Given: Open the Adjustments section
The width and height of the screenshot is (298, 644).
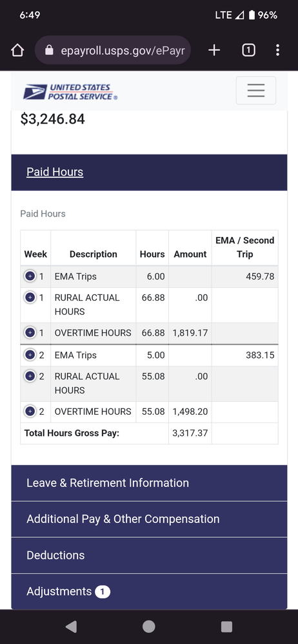Looking at the screenshot, I should coord(149,591).
